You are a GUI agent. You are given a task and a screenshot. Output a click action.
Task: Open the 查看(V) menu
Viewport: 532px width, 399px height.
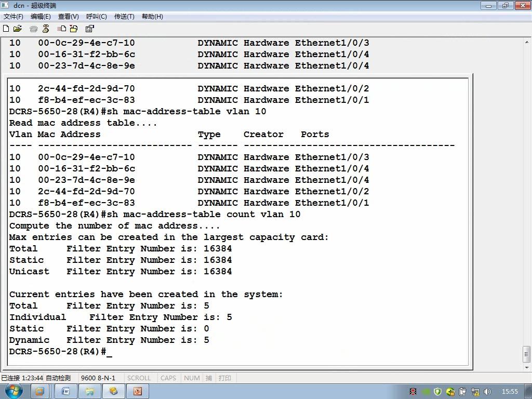(69, 17)
